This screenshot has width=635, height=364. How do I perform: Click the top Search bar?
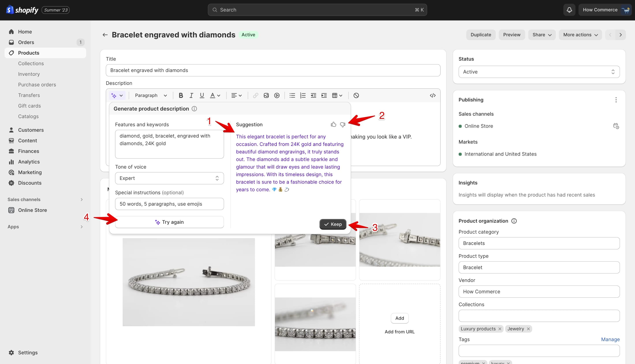point(317,10)
